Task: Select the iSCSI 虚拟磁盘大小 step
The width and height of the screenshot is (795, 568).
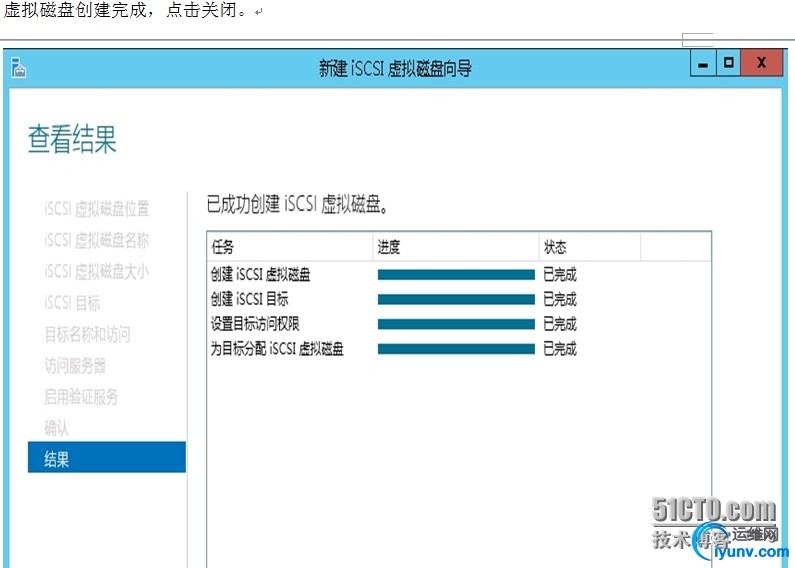Action: (96, 271)
